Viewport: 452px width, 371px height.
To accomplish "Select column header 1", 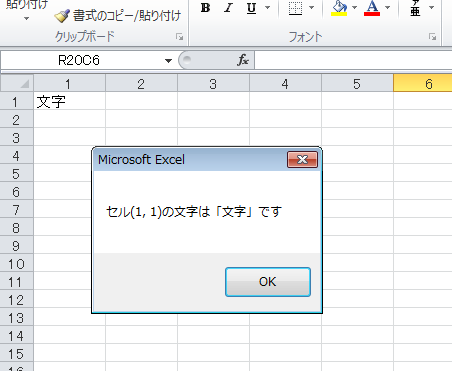I will (69, 84).
